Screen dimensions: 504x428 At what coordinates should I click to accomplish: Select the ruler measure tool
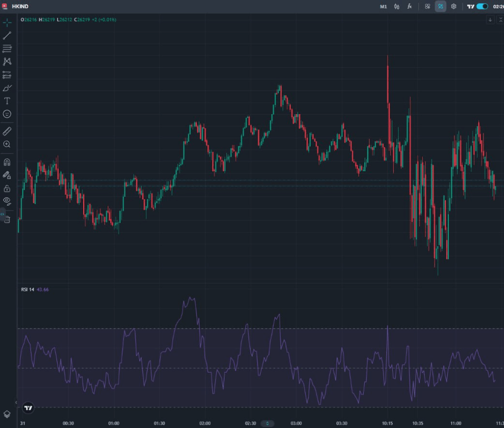[x=7, y=131]
